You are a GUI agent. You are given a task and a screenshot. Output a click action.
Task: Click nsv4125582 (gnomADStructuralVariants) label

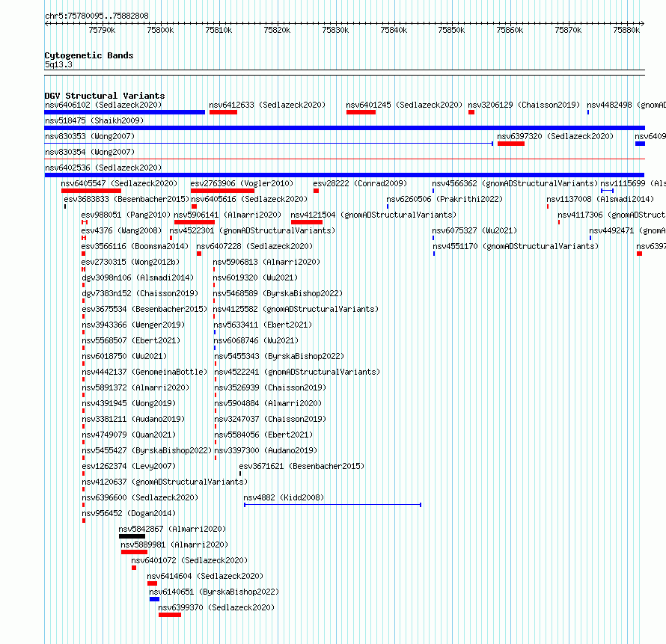(296, 309)
